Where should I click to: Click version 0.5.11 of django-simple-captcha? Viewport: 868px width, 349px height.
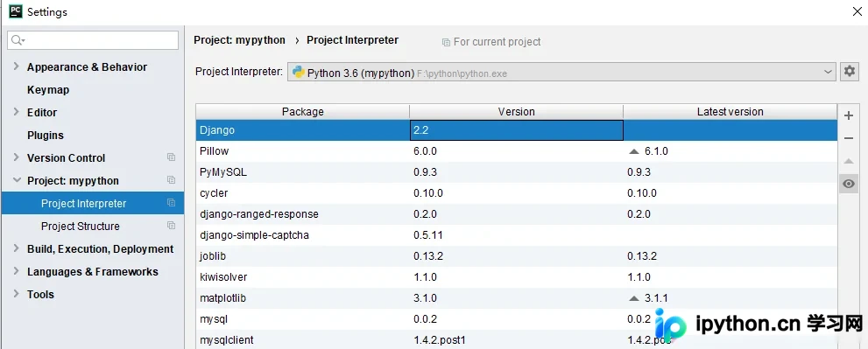(x=428, y=235)
